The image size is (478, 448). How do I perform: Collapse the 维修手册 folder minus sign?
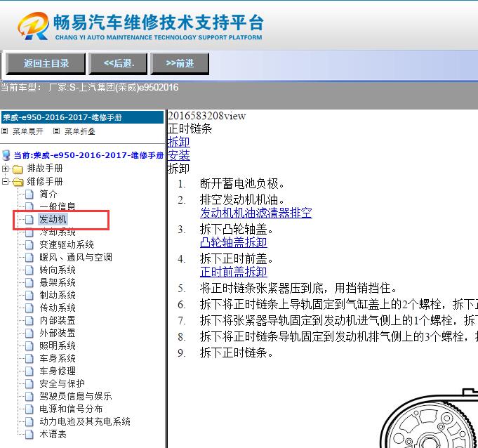coord(5,181)
